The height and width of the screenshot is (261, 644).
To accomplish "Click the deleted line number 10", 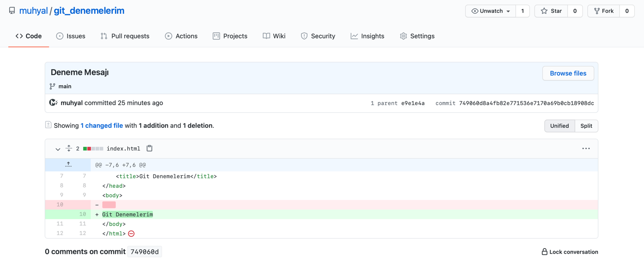I will pyautogui.click(x=60, y=205).
